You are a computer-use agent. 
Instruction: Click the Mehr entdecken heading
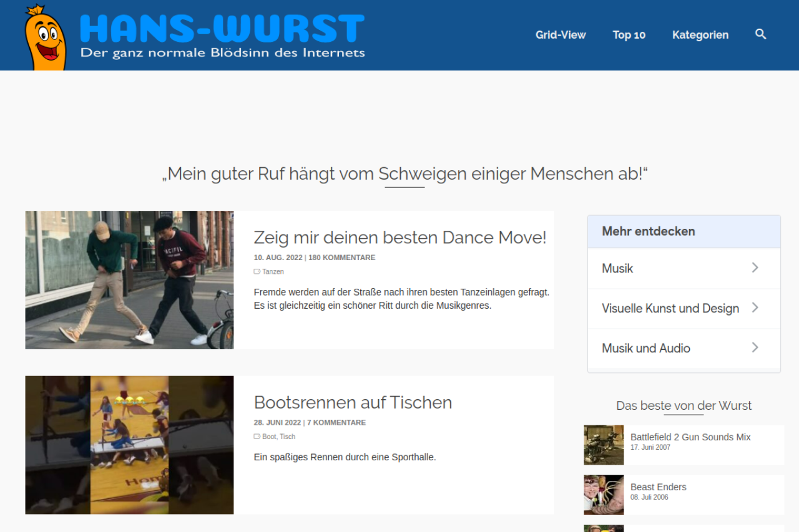[x=649, y=231]
